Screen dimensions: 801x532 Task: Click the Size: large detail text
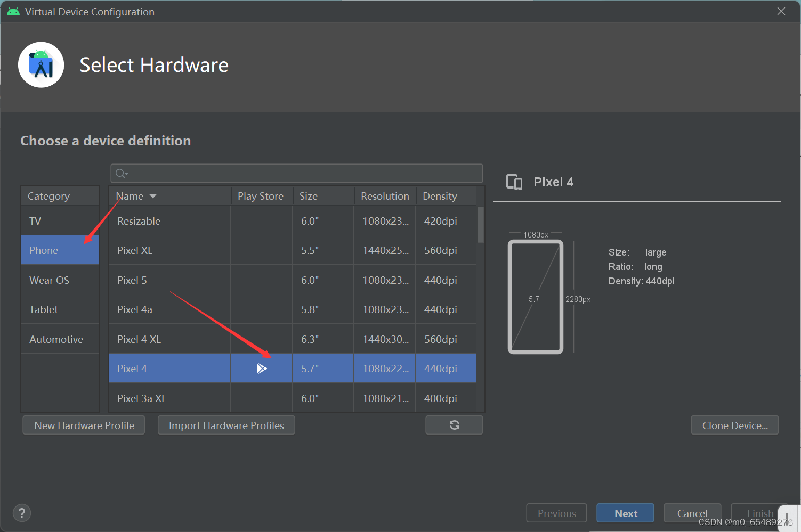637,252
